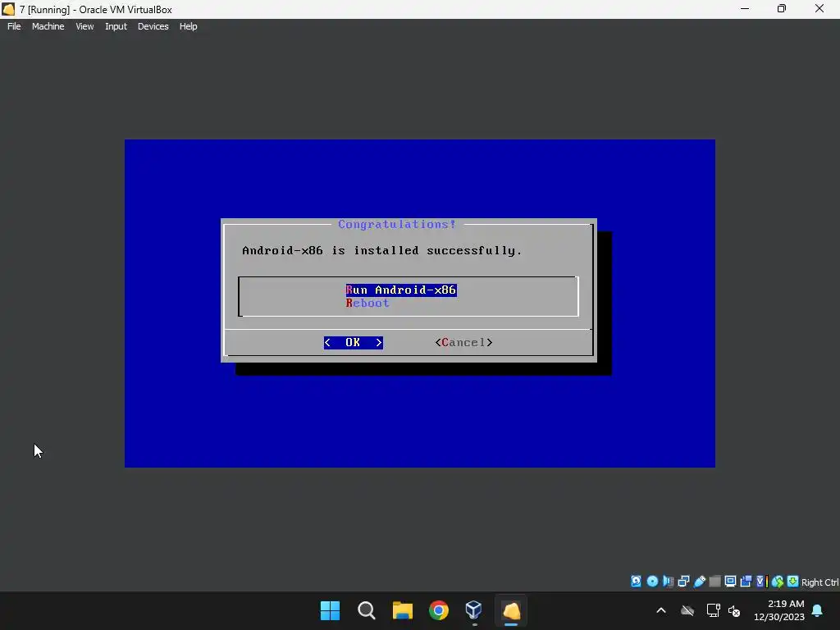This screenshot has width=840, height=630.
Task: Restore down the VirtualBox window
Action: pos(782,9)
